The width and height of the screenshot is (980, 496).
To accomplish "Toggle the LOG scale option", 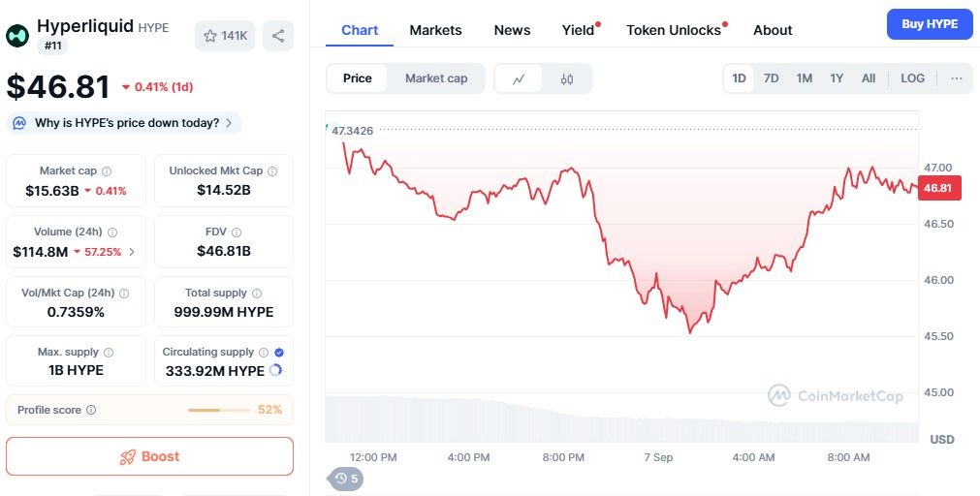I will pyautogui.click(x=912, y=78).
